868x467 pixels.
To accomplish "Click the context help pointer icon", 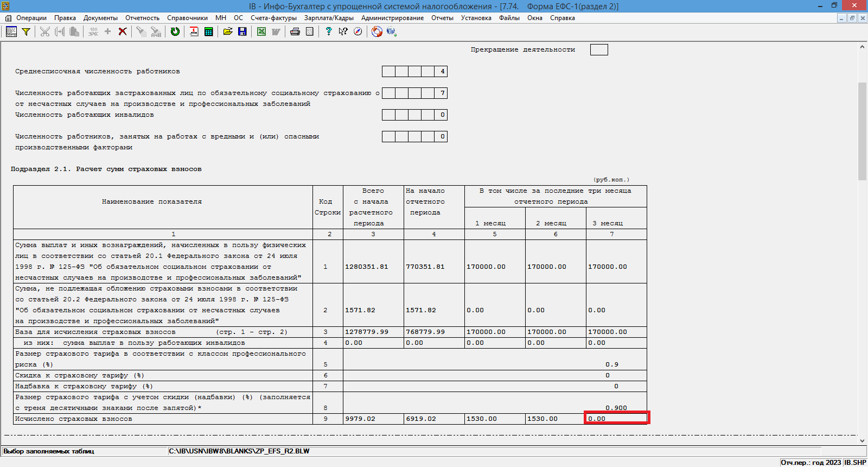I will click(343, 31).
